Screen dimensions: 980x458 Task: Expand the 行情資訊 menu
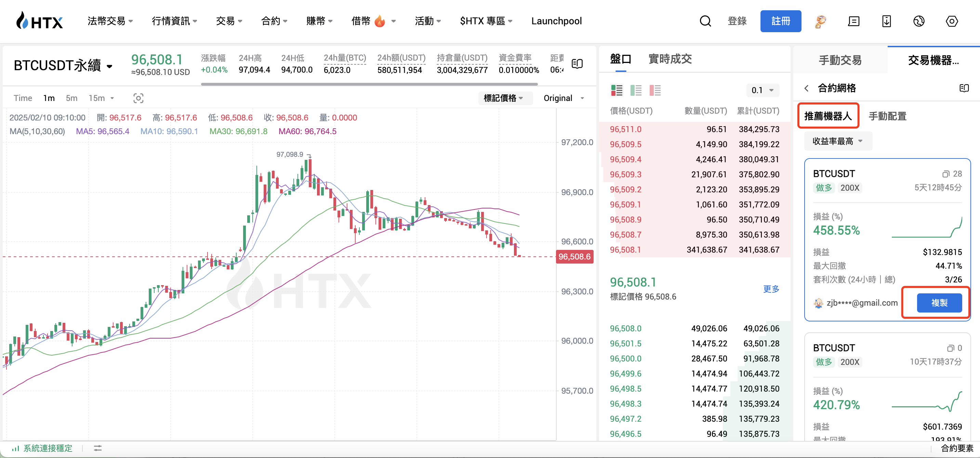pyautogui.click(x=174, y=21)
